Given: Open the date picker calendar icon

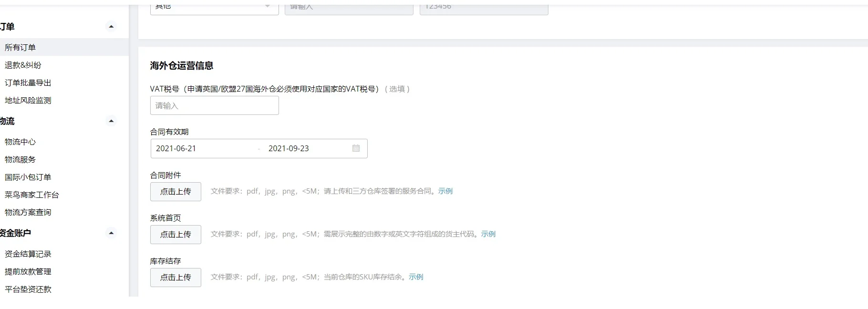Looking at the screenshot, I should click(356, 148).
